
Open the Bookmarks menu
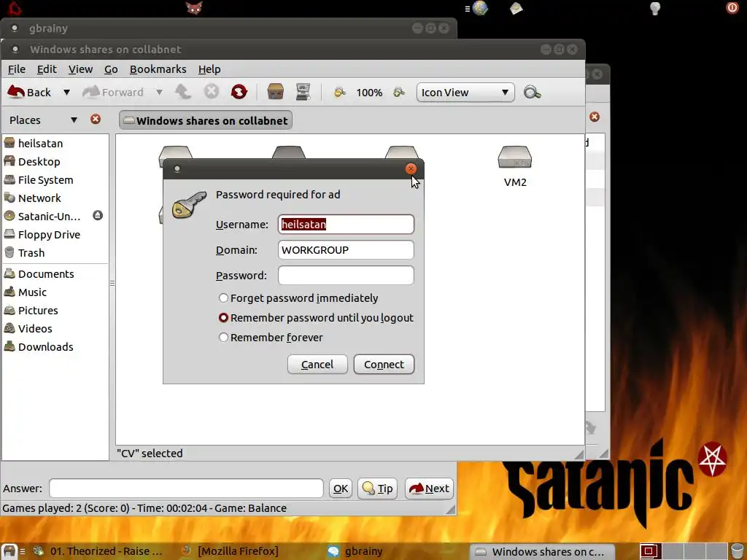click(x=158, y=69)
